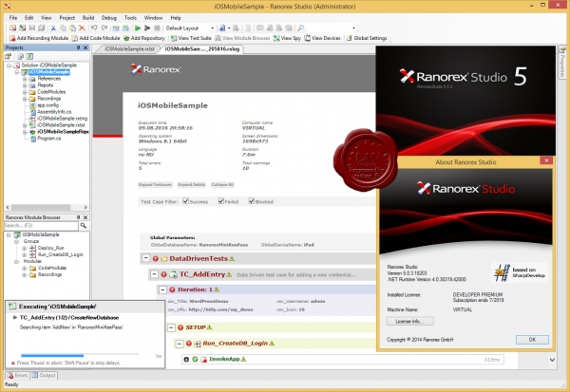
Task: Click the Undo arrow toolbar icon
Action: [94, 28]
